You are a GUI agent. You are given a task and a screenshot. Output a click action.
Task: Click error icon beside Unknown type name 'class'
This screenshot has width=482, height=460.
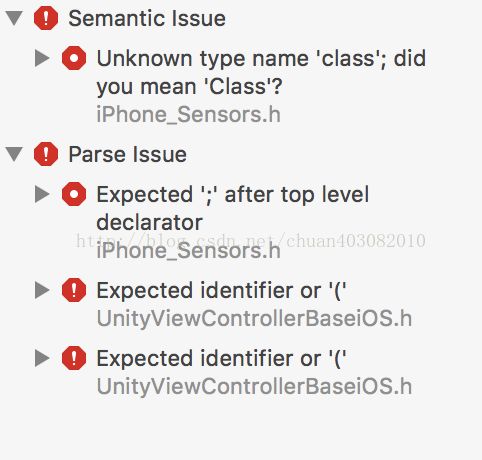[x=74, y=58]
